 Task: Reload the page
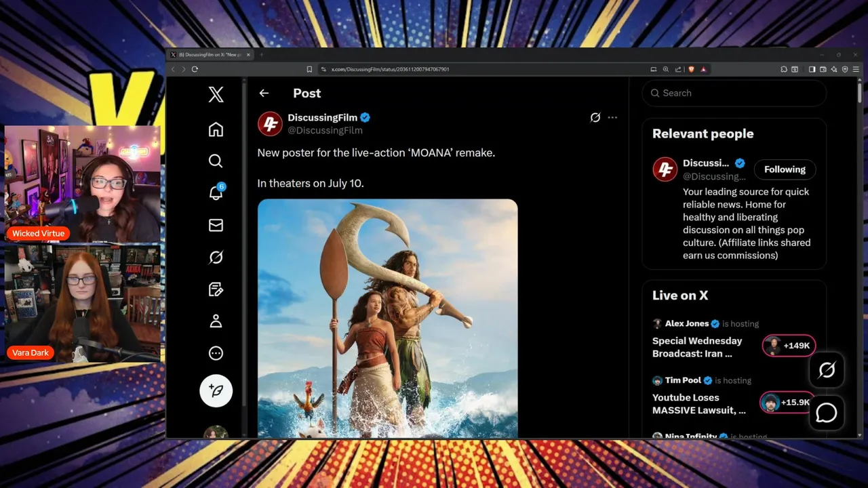pos(195,69)
